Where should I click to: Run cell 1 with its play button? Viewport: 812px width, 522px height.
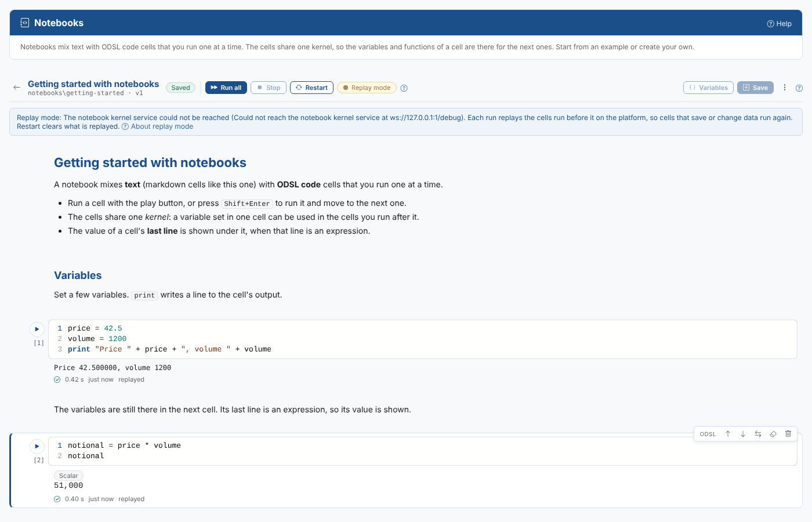coord(37,329)
